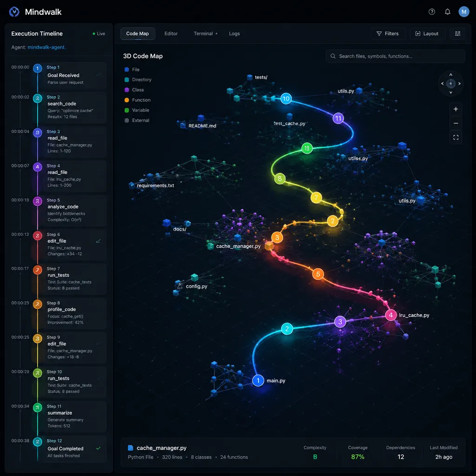Screen dimensions: 476x476
Task: Open new terminal via plus beside Terminal
Action: [x=217, y=33]
